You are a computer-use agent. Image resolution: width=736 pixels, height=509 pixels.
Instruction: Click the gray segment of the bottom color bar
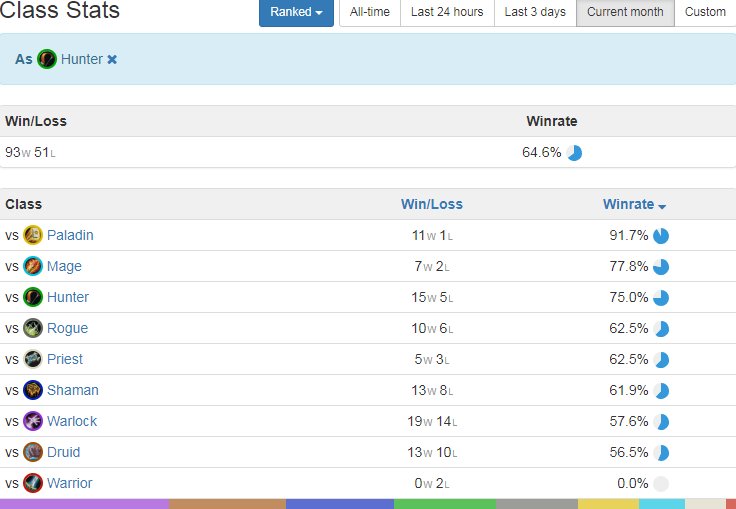click(537, 504)
